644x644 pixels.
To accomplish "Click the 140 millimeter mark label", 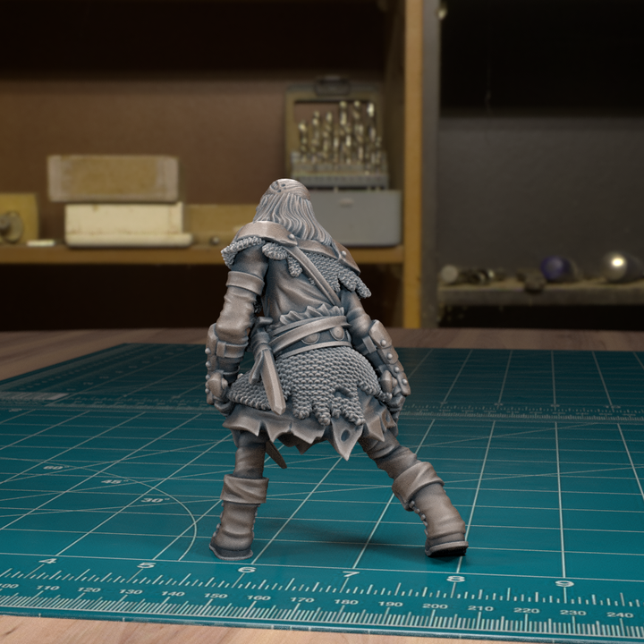I will coord(173,594).
